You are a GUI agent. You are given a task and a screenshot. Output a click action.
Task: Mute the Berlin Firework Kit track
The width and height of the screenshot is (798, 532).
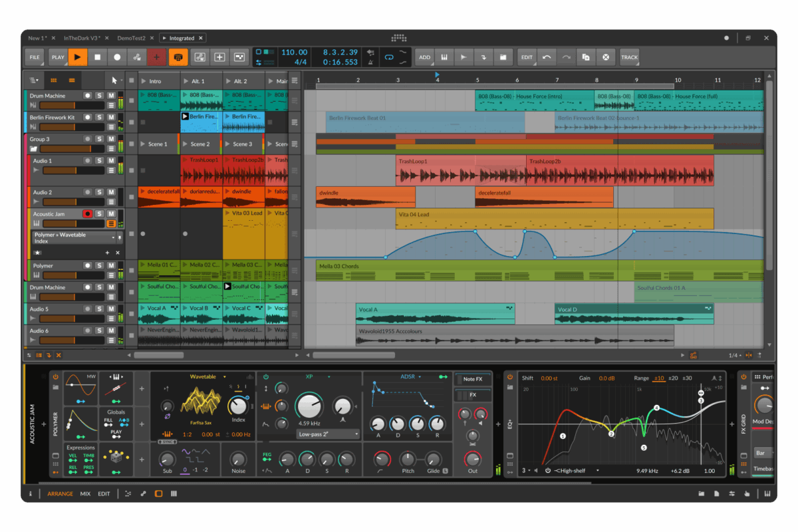pyautogui.click(x=112, y=117)
